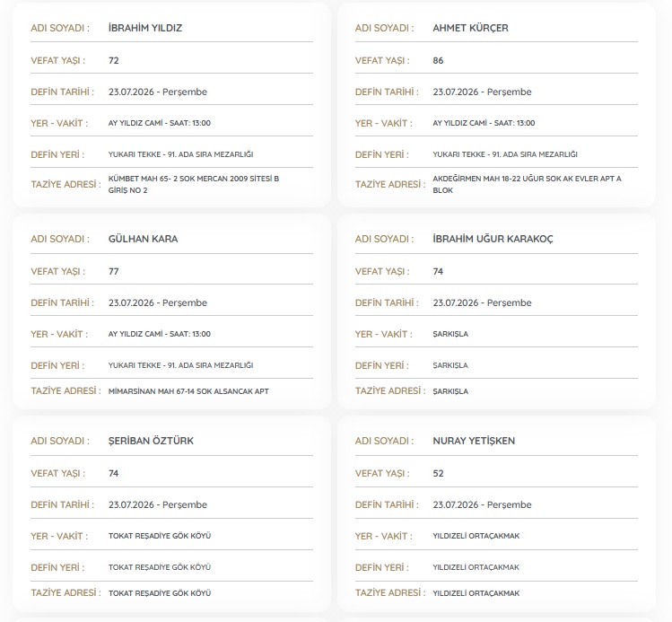The image size is (672, 622).
Task: Click Ahmet Kürçer's age value 86
Action: [x=438, y=60]
